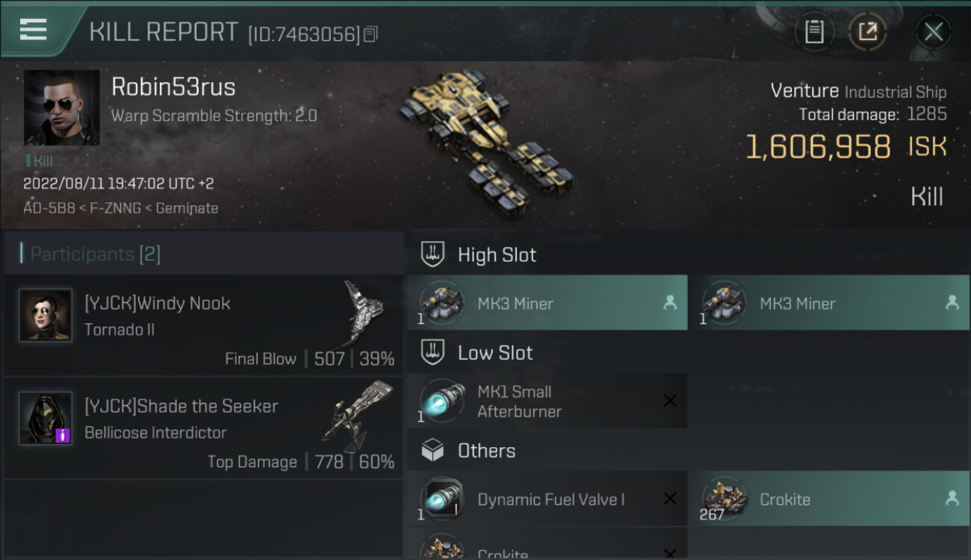Select the Crokite 267 cargo item
971x560 pixels.
point(829,499)
